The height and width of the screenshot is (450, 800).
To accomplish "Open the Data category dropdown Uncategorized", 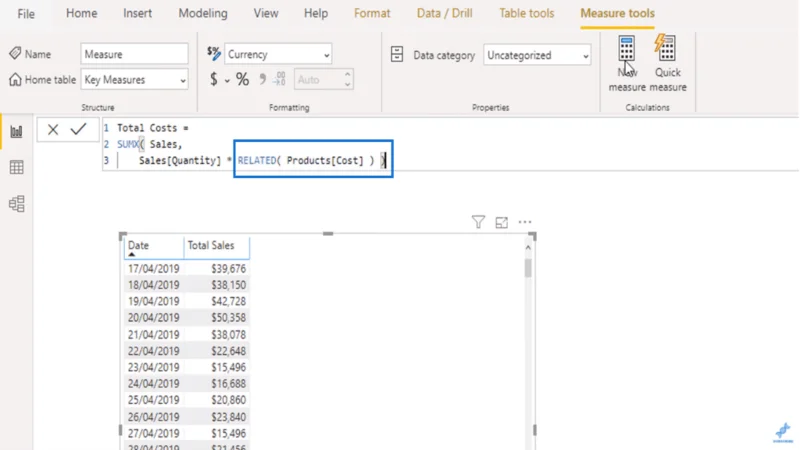I will tap(537, 55).
